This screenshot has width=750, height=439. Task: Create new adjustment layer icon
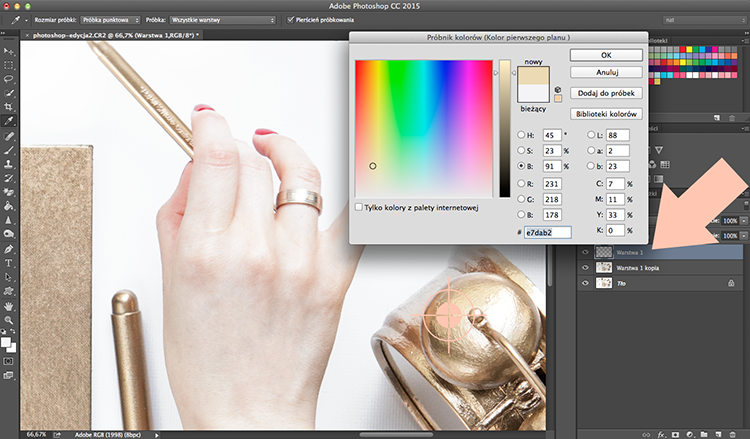689,435
